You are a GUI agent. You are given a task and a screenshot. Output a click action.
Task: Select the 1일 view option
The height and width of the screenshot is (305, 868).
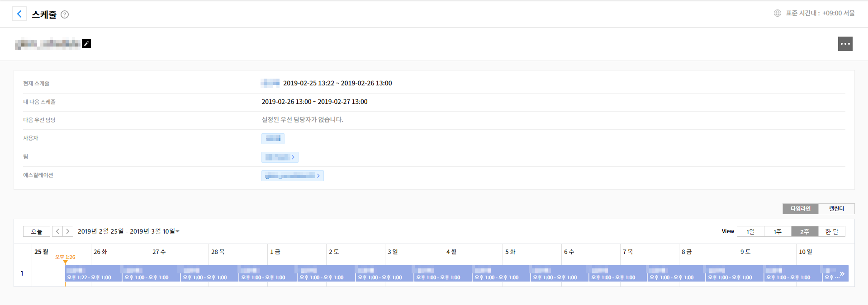pos(750,231)
